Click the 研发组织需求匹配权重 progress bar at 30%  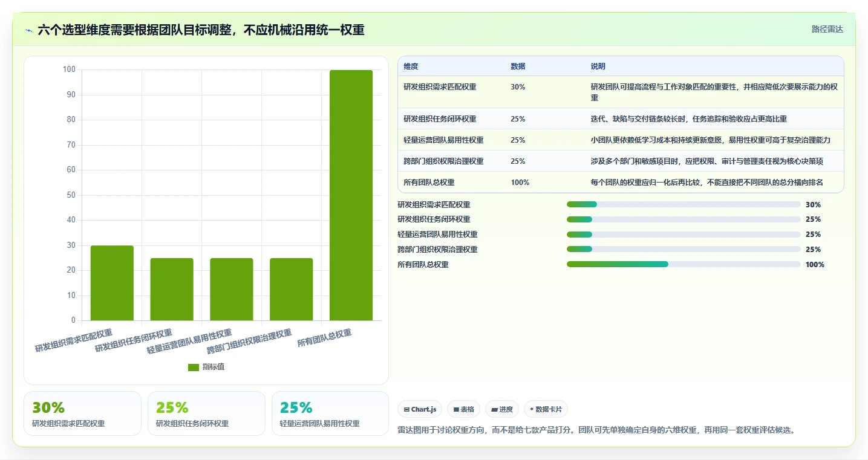pos(684,204)
